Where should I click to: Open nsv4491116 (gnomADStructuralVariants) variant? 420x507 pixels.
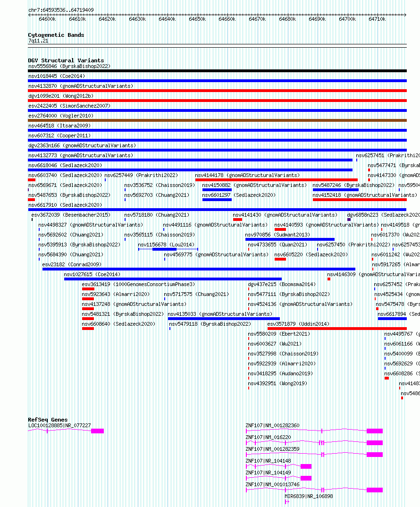coord(215,225)
